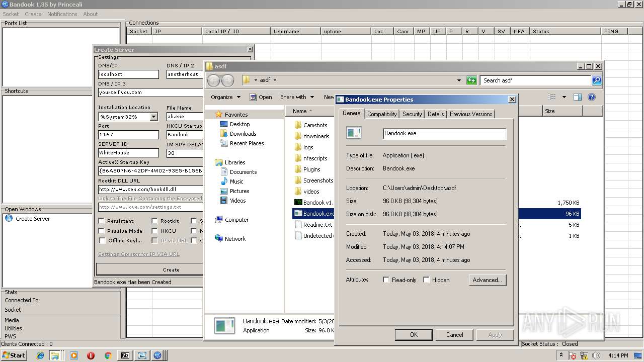Launch Internet Explorer from taskbar
The height and width of the screenshot is (362, 644).
pos(40,355)
